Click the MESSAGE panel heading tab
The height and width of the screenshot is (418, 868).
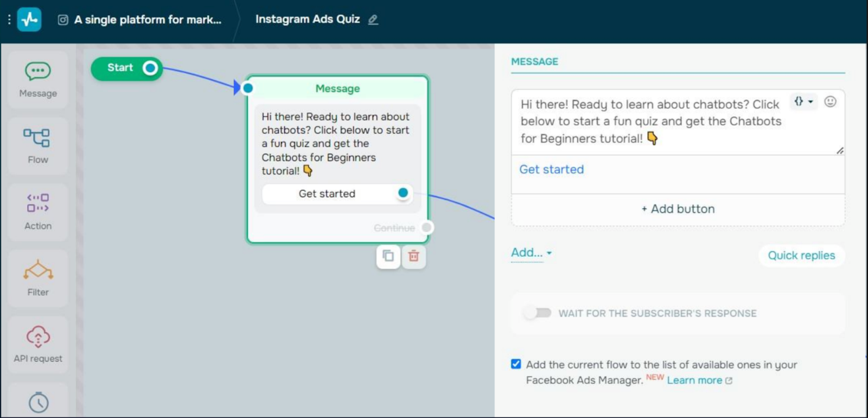[534, 61]
